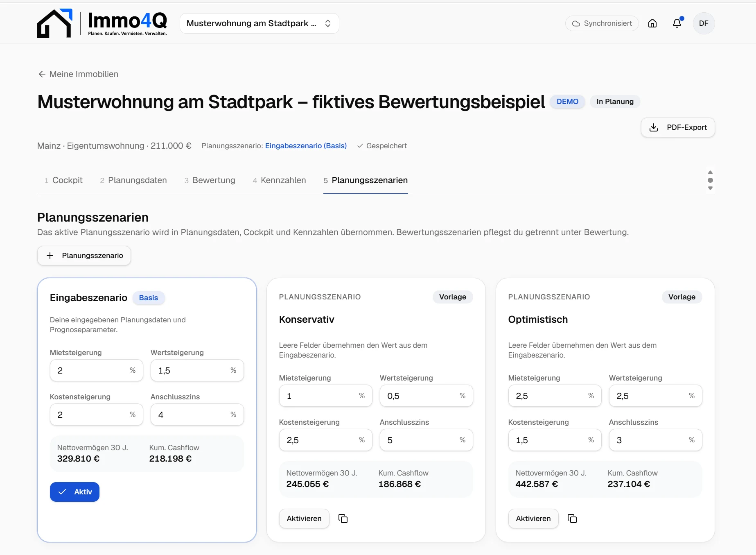
Task: Switch to the Kennzahlen tab
Action: [x=279, y=180]
